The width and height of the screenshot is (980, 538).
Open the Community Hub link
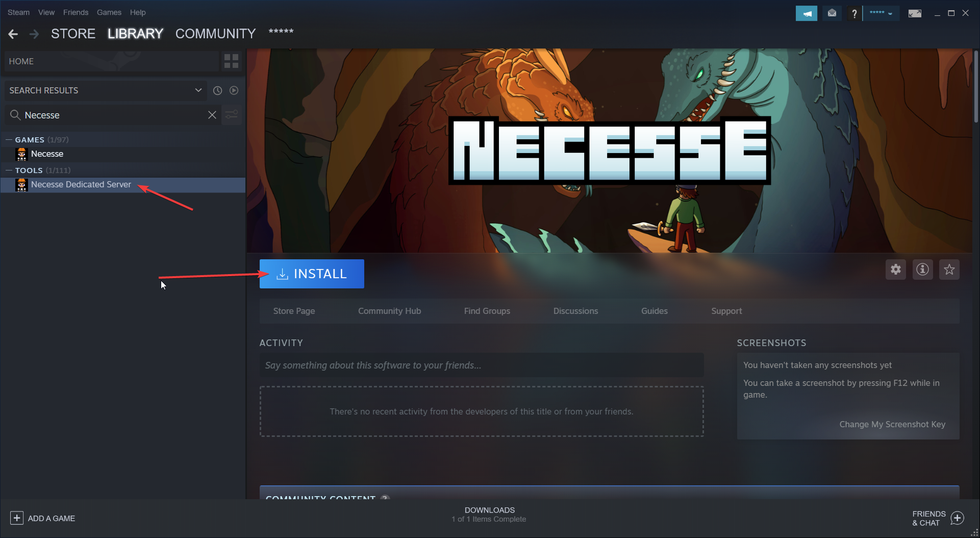389,311
